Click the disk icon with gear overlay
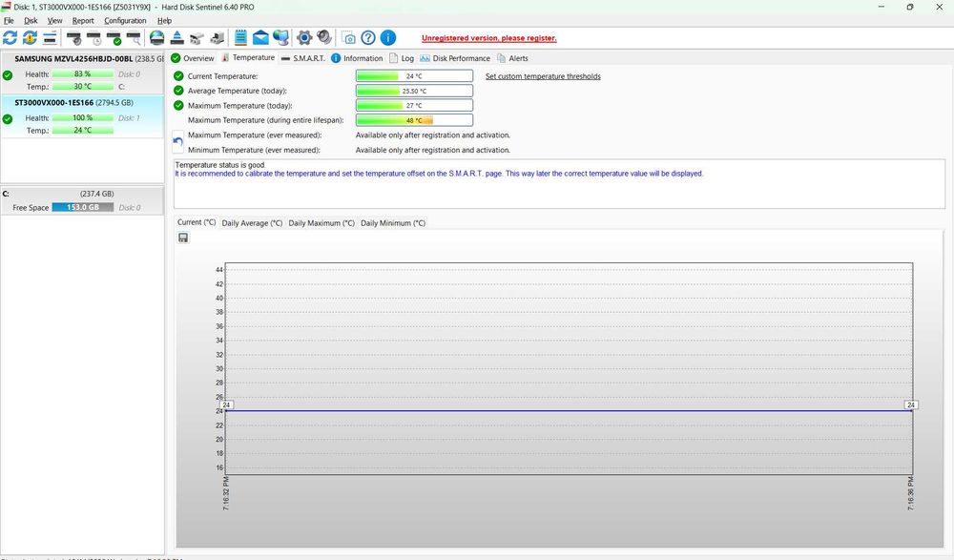This screenshot has width=954, height=560. tap(74, 38)
